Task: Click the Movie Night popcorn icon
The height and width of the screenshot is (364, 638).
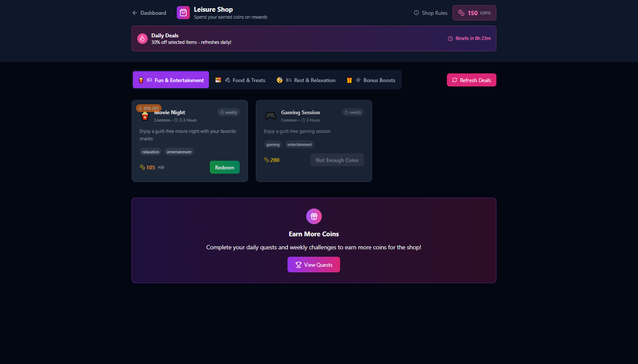Action: (145, 116)
